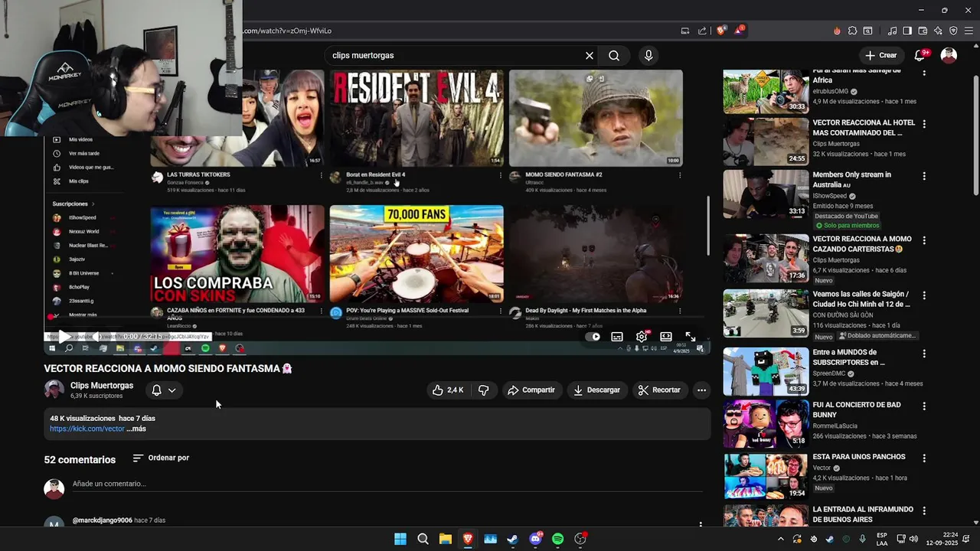Click the Descargar button

click(596, 390)
